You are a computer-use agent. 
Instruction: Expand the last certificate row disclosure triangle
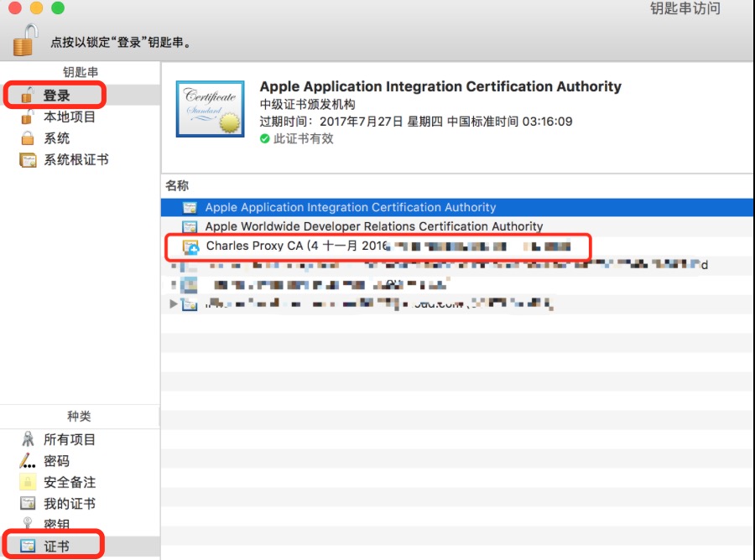coord(174,303)
